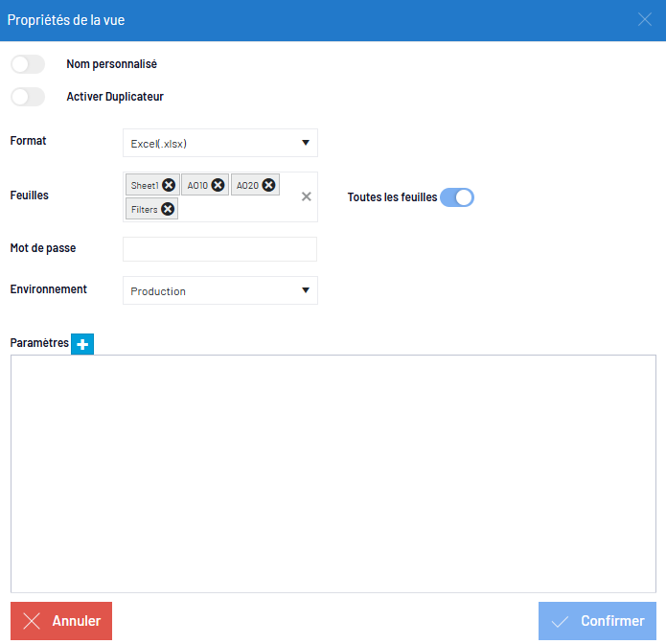Disable the Toutes les feuilles toggle
This screenshot has width=666, height=644.
[457, 197]
